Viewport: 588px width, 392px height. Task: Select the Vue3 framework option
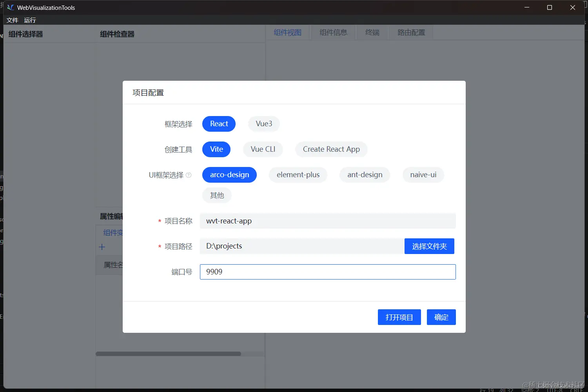tap(264, 124)
